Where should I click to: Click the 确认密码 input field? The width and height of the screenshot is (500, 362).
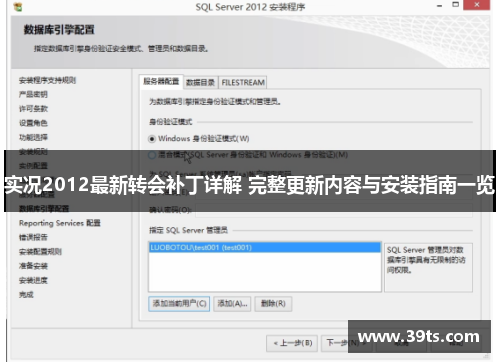pyautogui.click(x=334, y=210)
